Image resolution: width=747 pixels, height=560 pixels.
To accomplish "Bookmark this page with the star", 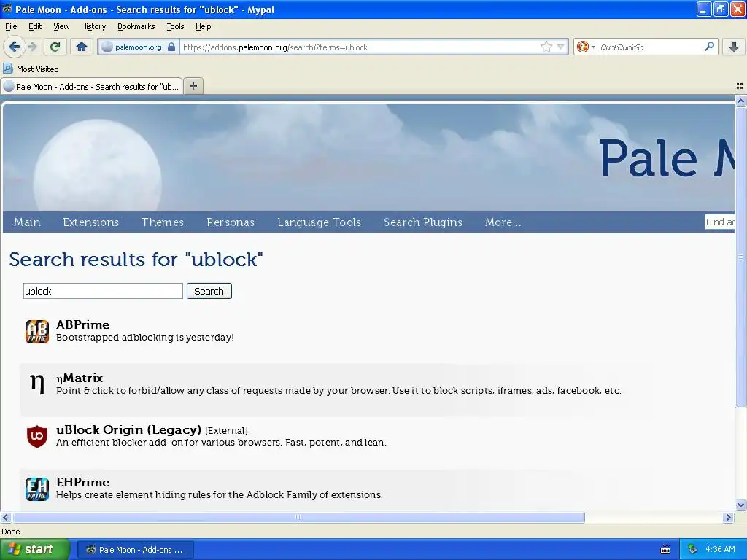I will (546, 47).
